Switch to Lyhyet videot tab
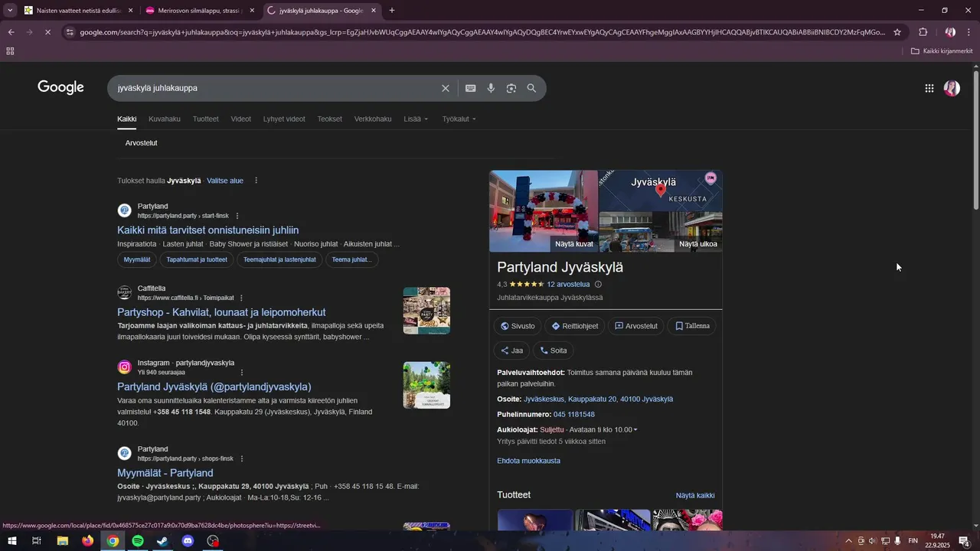 pos(284,119)
